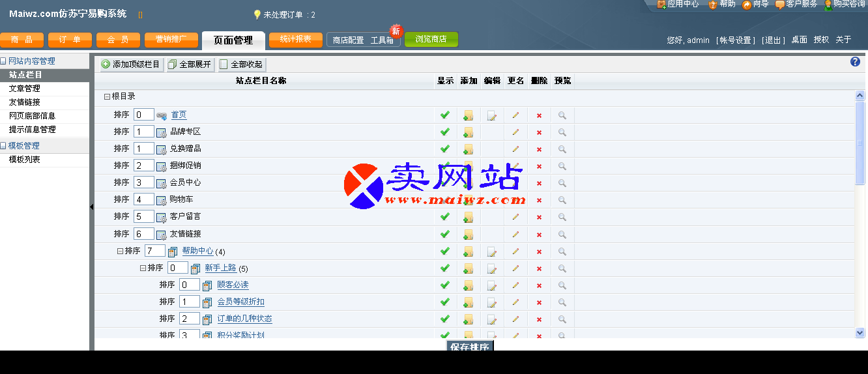Toggle display checkmark for 会员等级折扣
868x374 pixels.
coord(445,301)
